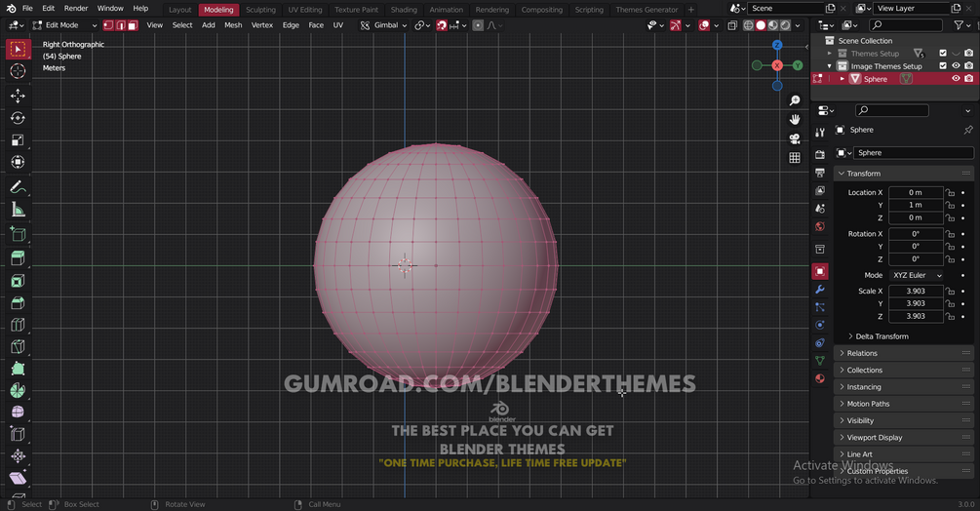Open Object Data mesh properties tab
The image size is (980, 511).
pos(820,361)
